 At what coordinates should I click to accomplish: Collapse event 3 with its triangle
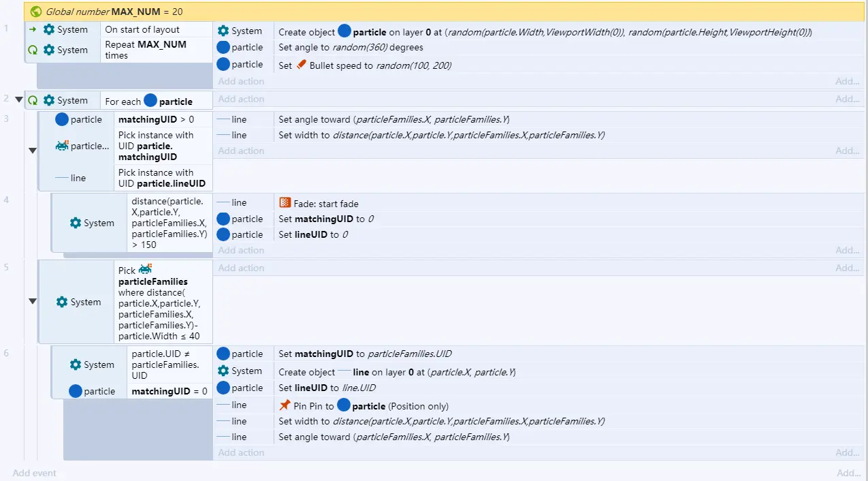coord(32,150)
